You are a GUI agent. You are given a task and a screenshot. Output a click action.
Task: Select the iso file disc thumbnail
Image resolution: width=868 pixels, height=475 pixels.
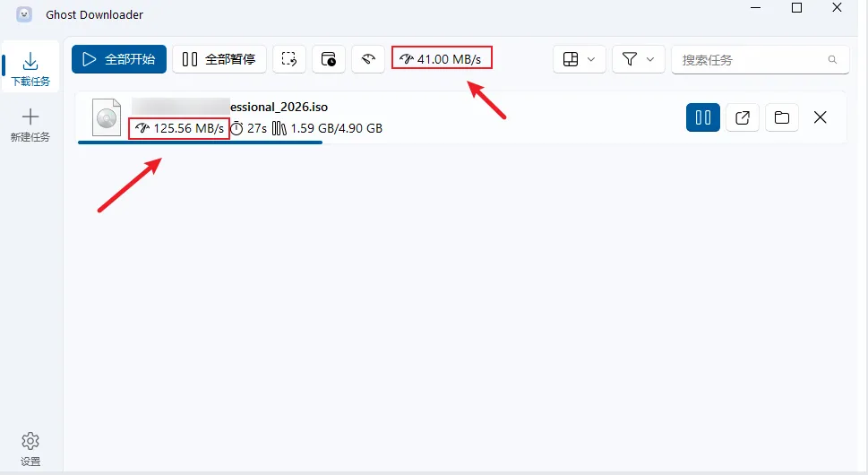tap(107, 117)
